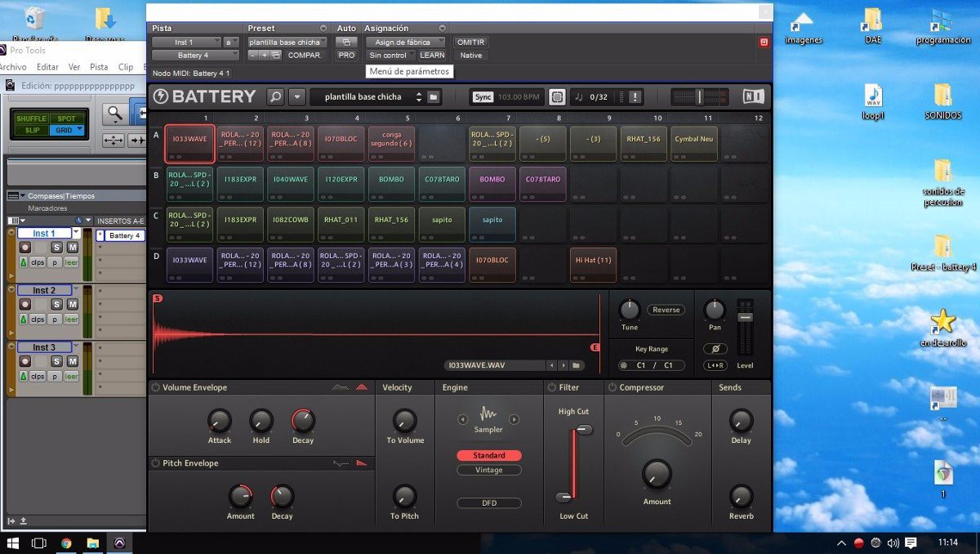980x554 pixels.
Task: Click the NI logo icon
Action: [753, 96]
